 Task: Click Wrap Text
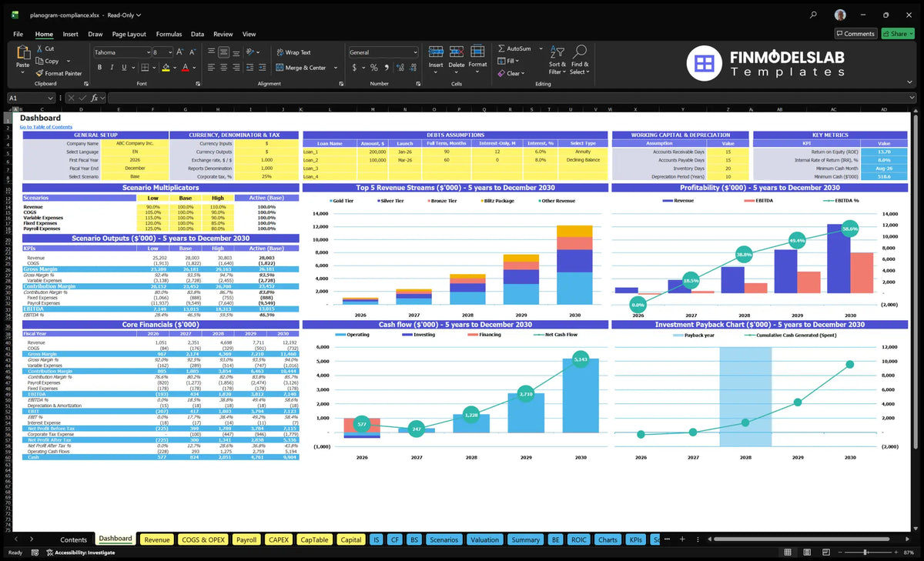(x=294, y=52)
